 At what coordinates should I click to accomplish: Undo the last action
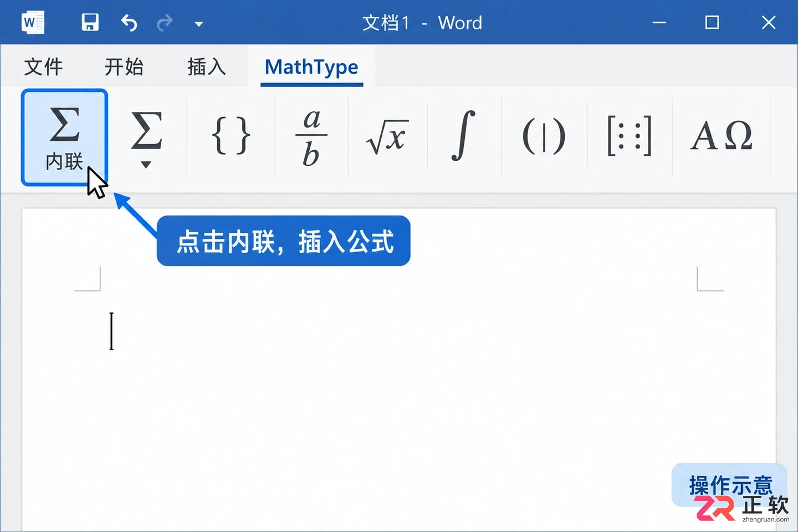(x=129, y=23)
